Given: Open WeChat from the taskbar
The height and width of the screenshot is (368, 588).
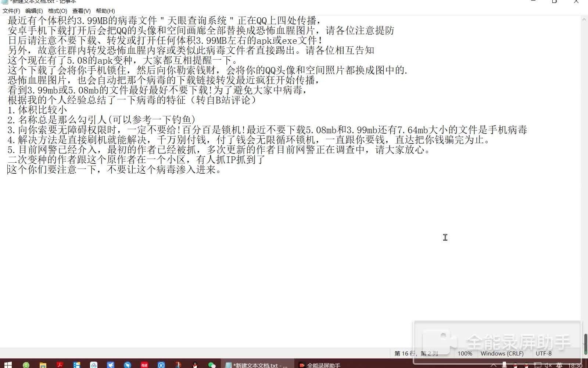Looking at the screenshot, I should pyautogui.click(x=212, y=365).
